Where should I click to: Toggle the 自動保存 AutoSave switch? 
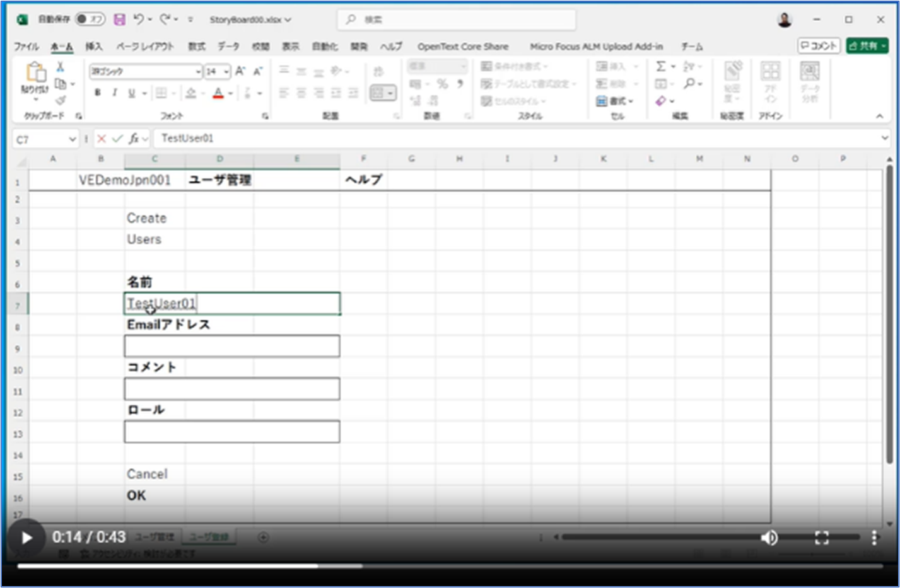tap(90, 20)
